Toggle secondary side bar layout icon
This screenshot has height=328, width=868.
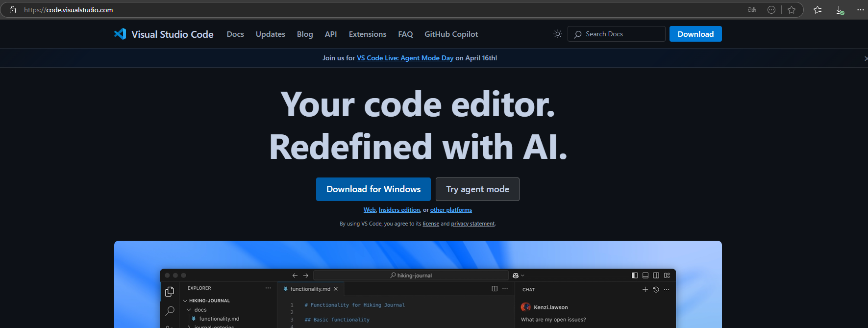[x=656, y=276]
